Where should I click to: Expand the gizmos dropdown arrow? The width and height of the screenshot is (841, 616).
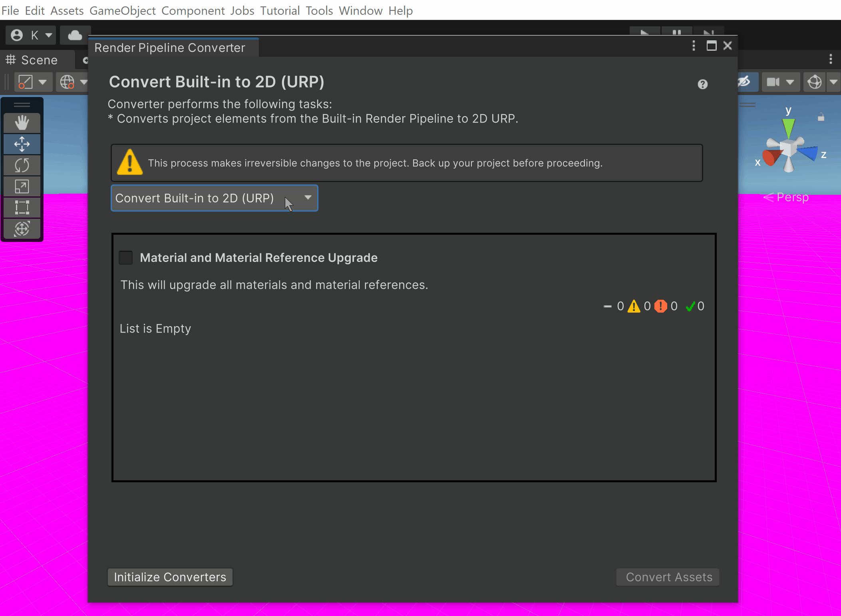[x=833, y=82]
